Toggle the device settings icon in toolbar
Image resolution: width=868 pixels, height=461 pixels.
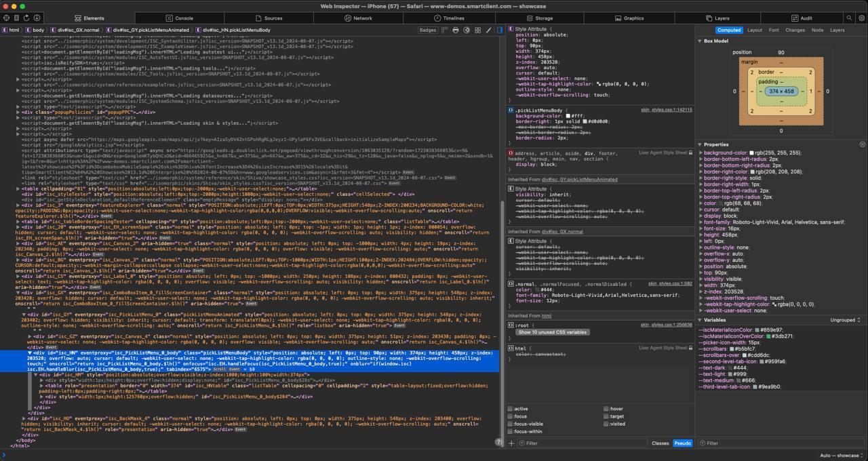click(15, 18)
